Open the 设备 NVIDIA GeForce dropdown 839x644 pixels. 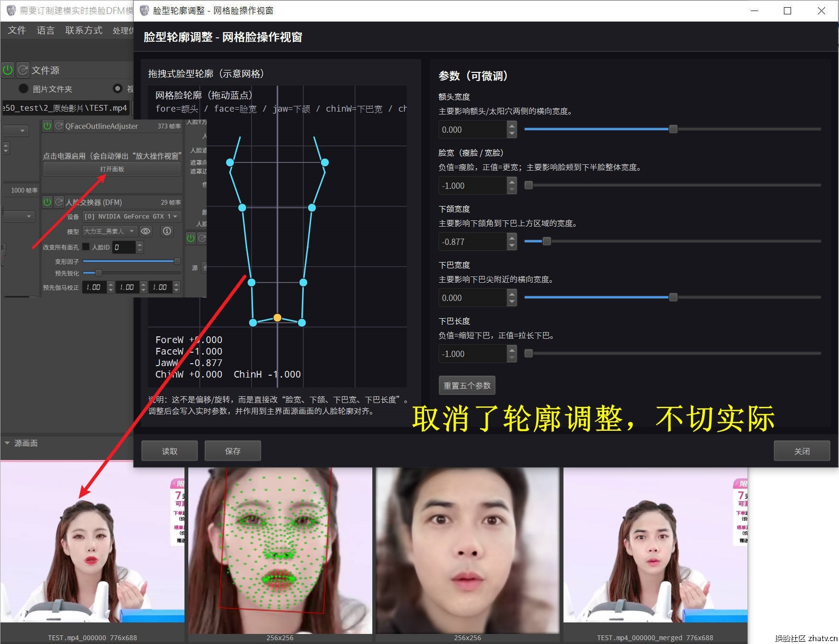point(131,217)
